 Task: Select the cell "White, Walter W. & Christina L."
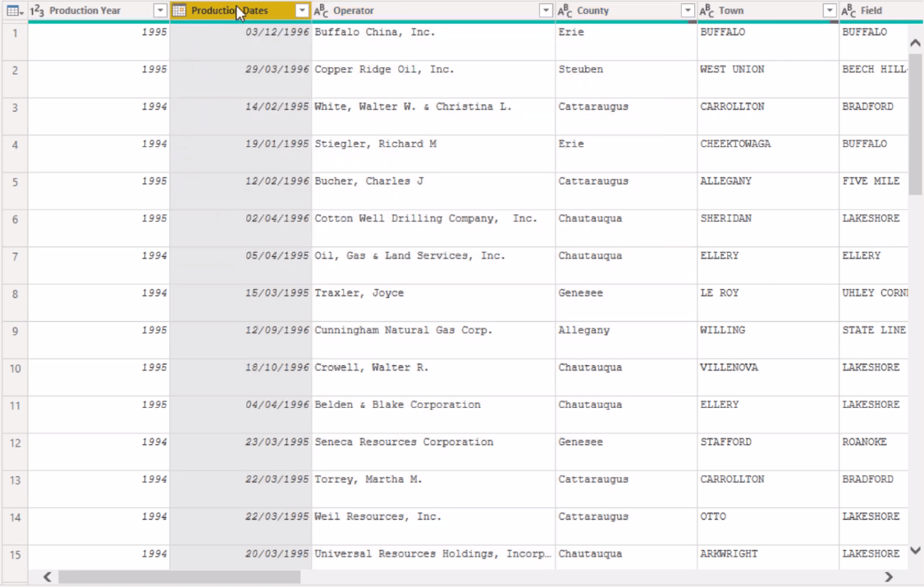pyautogui.click(x=433, y=116)
